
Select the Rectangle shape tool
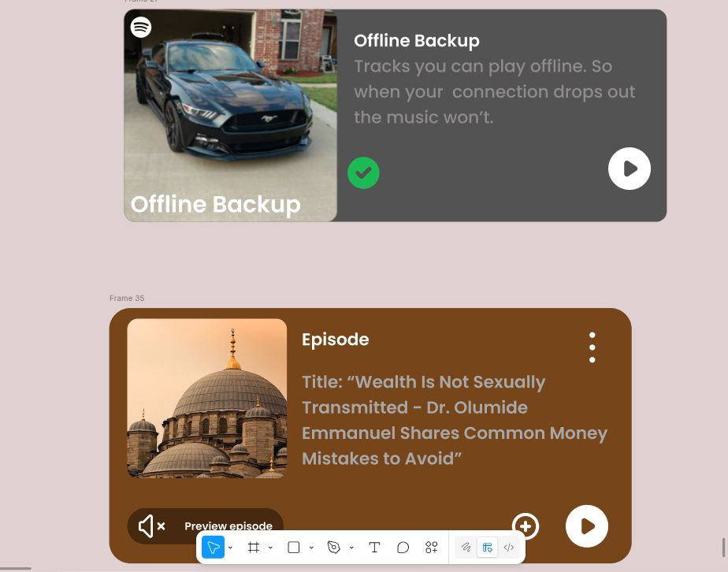point(293,548)
